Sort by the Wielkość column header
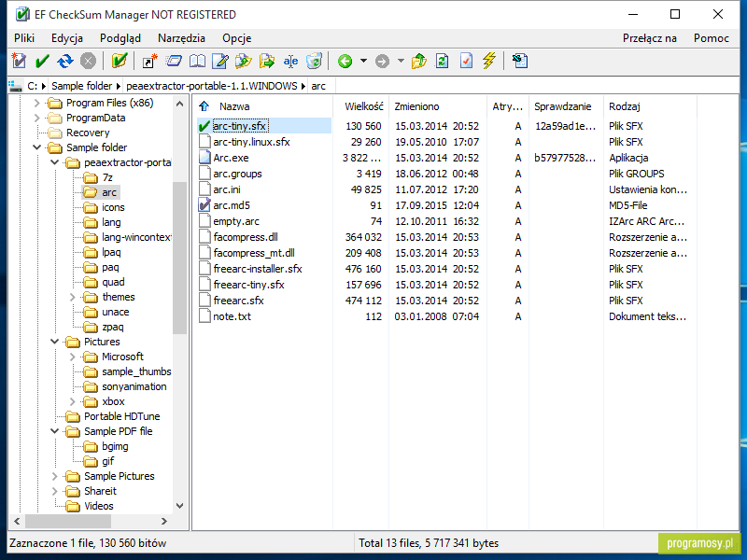The height and width of the screenshot is (560, 747). pos(363,106)
